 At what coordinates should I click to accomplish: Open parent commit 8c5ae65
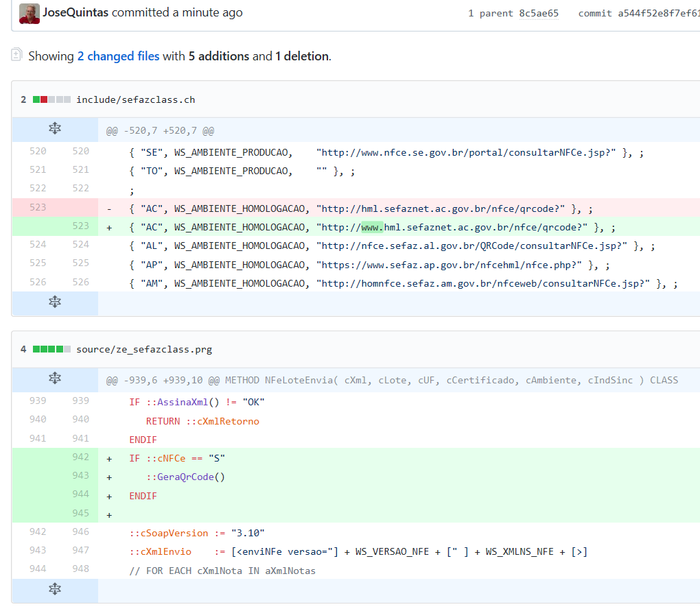(539, 13)
